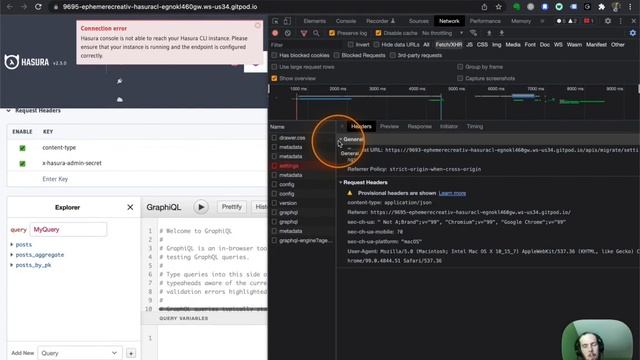Switch to the Console tab
This screenshot has width=640, height=360.
click(346, 21)
